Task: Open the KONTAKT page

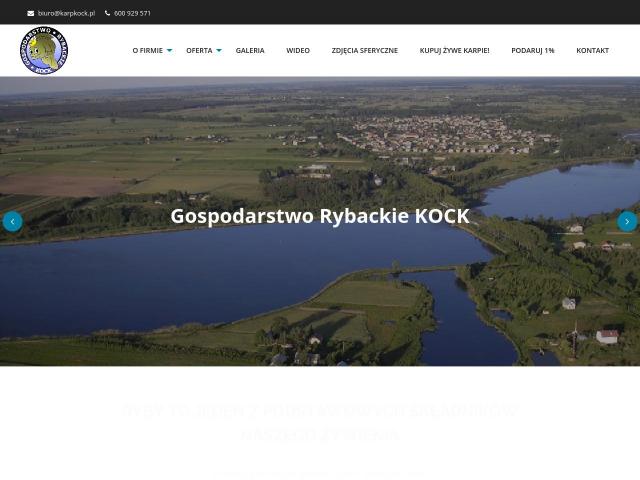Action: (x=592, y=51)
